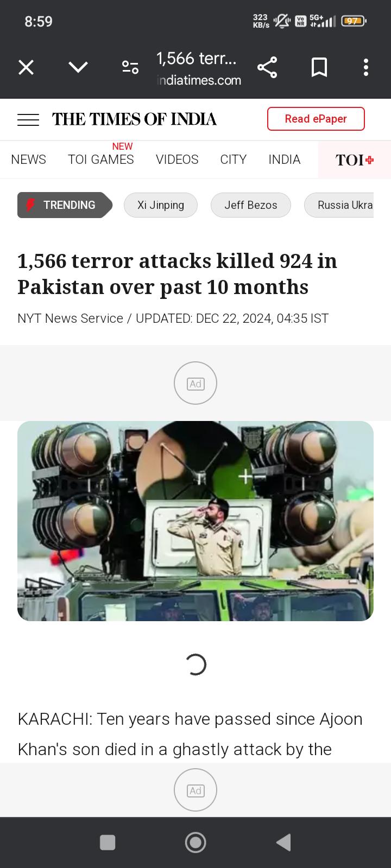Close the custom tab with X icon
Screen dimensions: 391x868
click(x=26, y=67)
